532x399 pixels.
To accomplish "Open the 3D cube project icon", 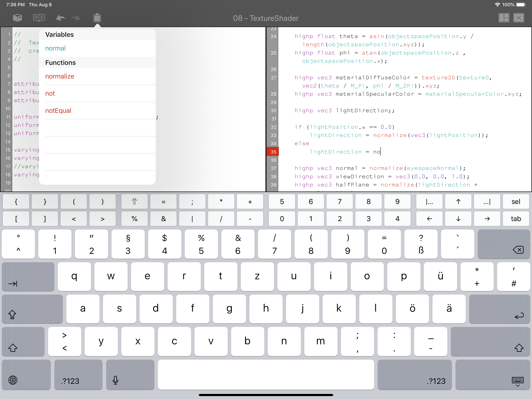I will [17, 18].
